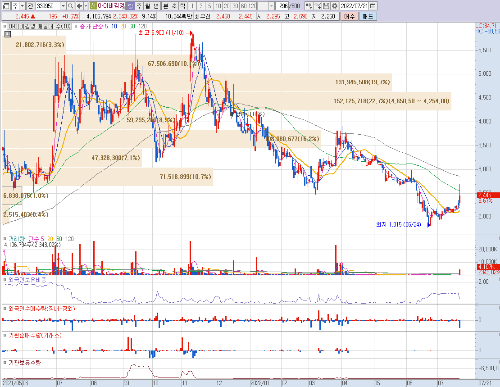The image size is (500, 387).
Task: Open the dropdown next to the back arrow
Action: pyautogui.click(x=86, y=6)
